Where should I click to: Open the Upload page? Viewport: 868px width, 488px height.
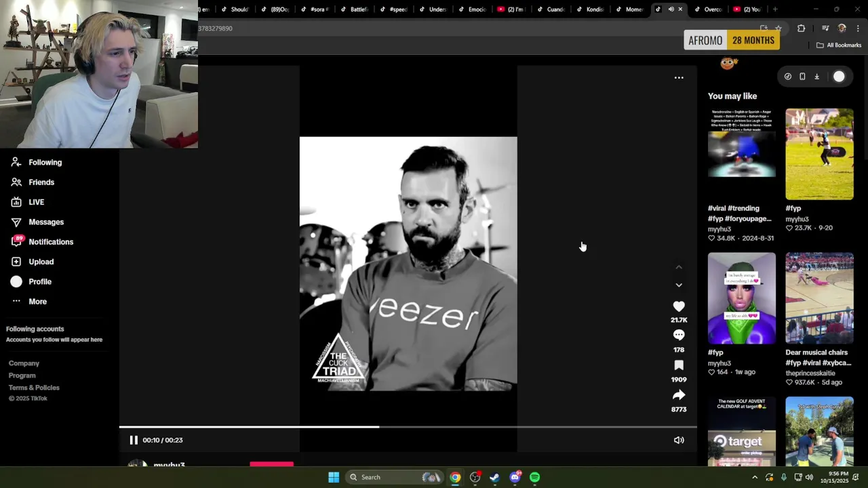pos(41,262)
